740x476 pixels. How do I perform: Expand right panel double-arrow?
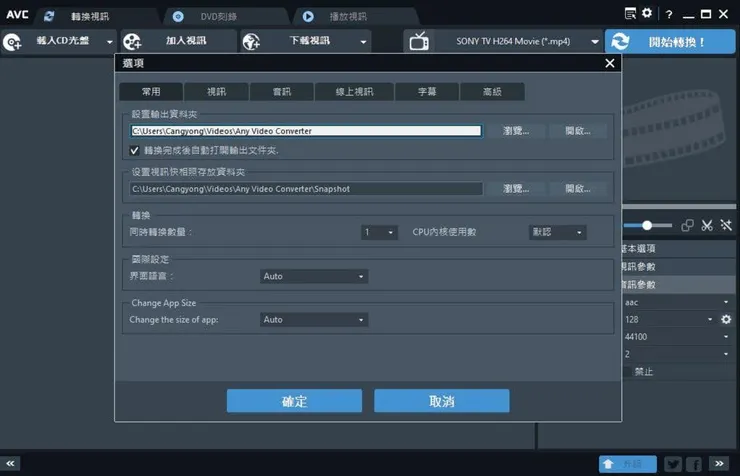coord(719,463)
